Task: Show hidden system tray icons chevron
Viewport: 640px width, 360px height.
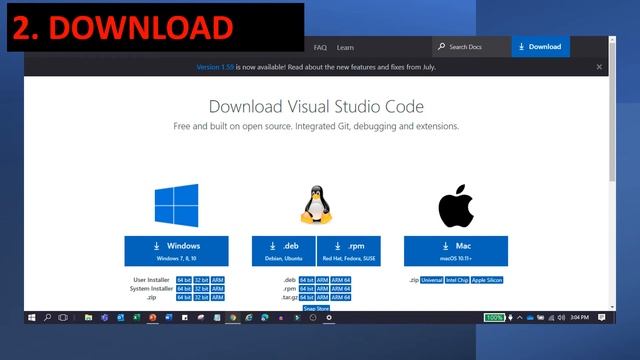Action: point(520,318)
